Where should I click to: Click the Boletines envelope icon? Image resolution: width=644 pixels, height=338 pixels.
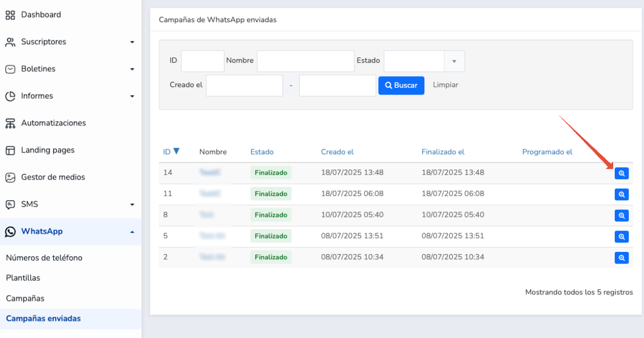click(10, 69)
